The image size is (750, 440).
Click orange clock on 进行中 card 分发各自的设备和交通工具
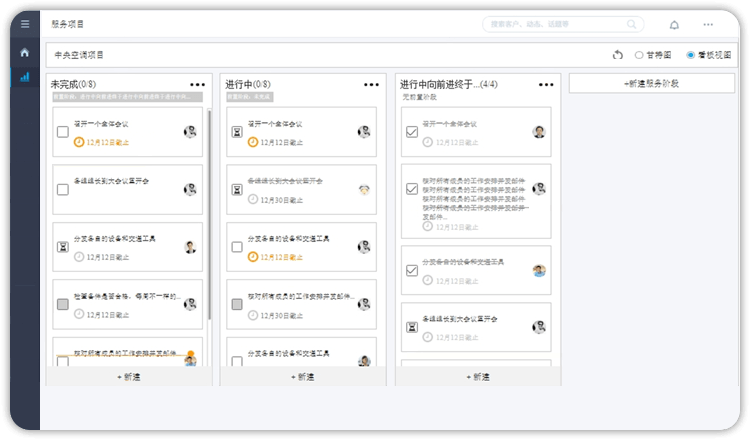pyautogui.click(x=253, y=257)
